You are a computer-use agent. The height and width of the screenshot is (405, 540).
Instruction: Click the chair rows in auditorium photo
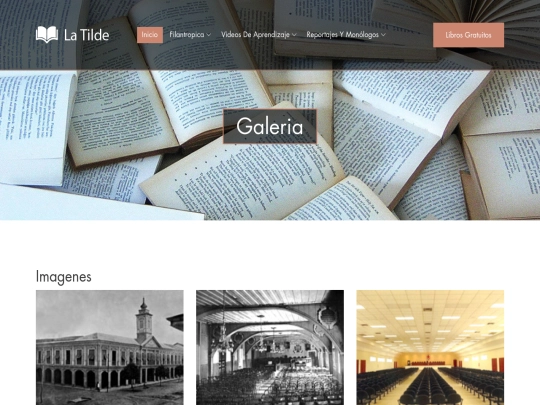[430, 386]
